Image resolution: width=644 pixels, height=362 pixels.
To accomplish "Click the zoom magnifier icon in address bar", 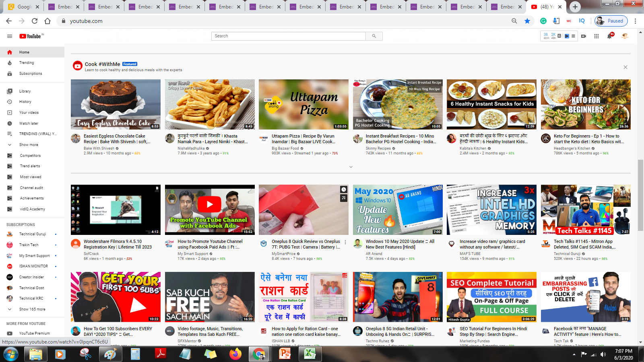I will [514, 21].
